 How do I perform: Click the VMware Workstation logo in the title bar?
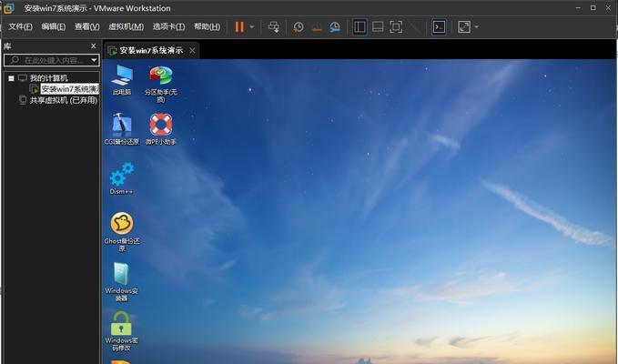8,8
